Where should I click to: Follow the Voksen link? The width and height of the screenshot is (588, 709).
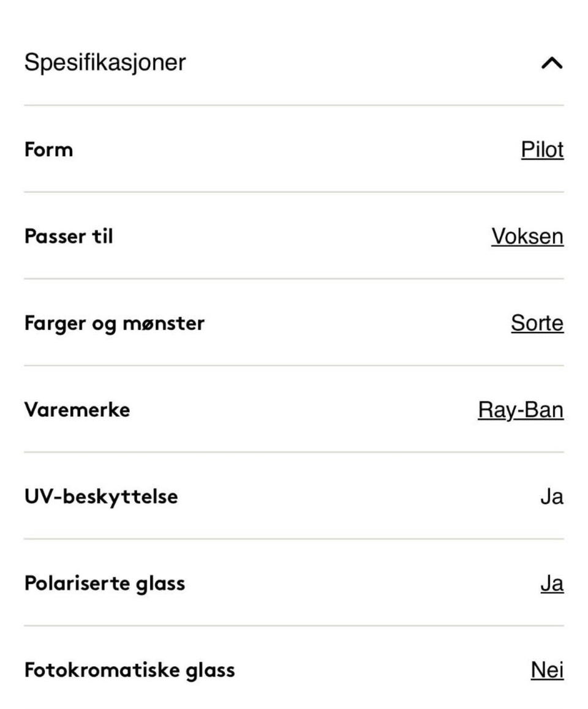point(527,236)
